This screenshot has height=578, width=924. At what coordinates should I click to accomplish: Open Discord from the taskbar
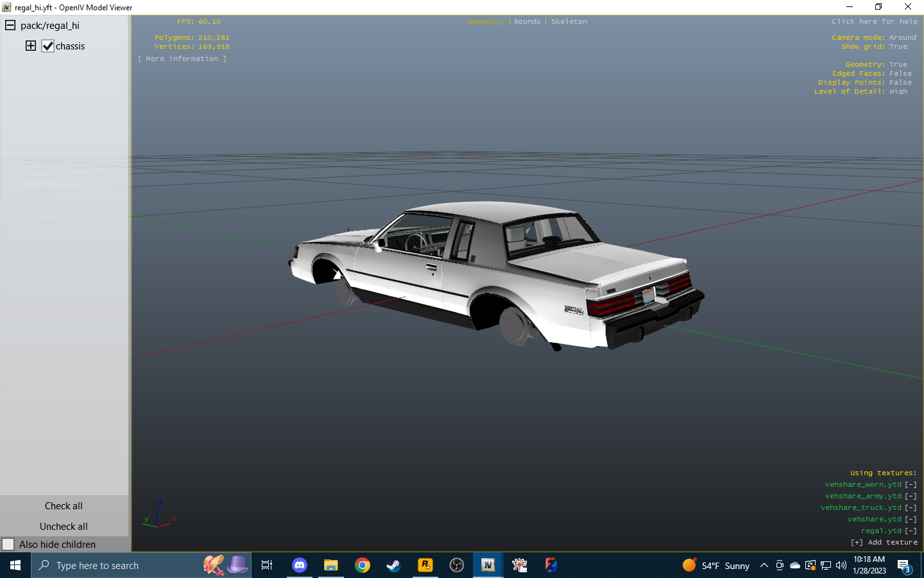300,565
